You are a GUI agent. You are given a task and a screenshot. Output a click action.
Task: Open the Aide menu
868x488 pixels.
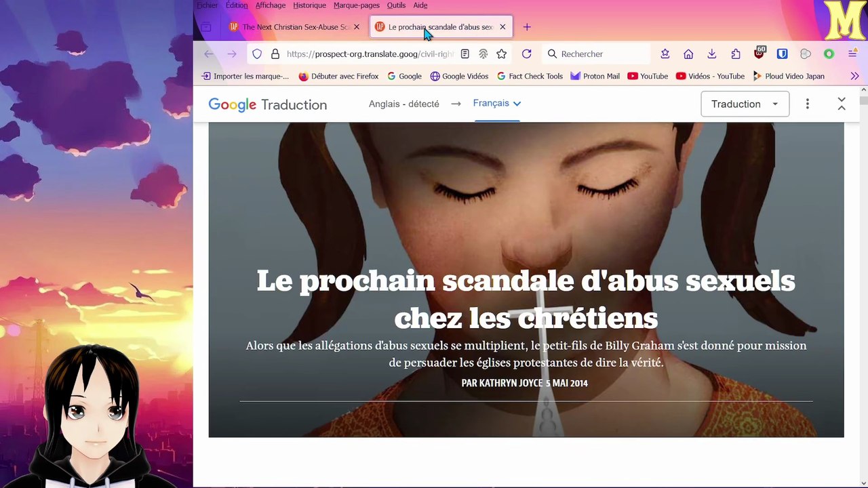pos(420,5)
